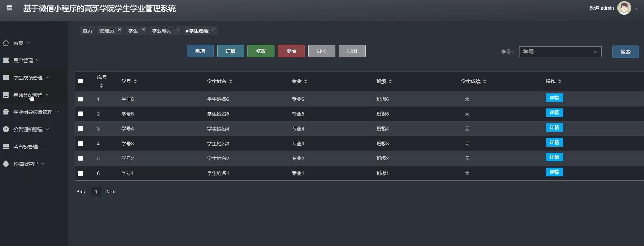The image size is (644, 246).
Task: Expand the 导师分配管理 sidebar menu
Action: coord(47,94)
